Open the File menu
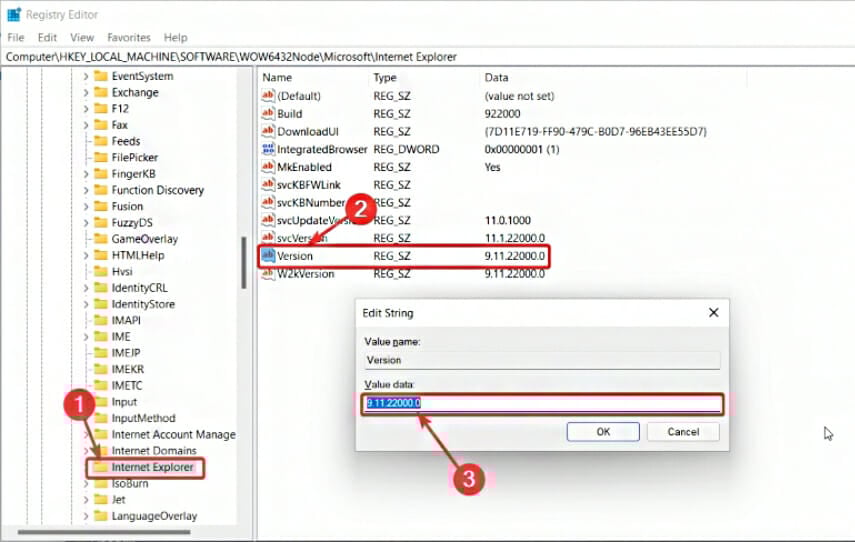The image size is (855, 542). pos(16,37)
